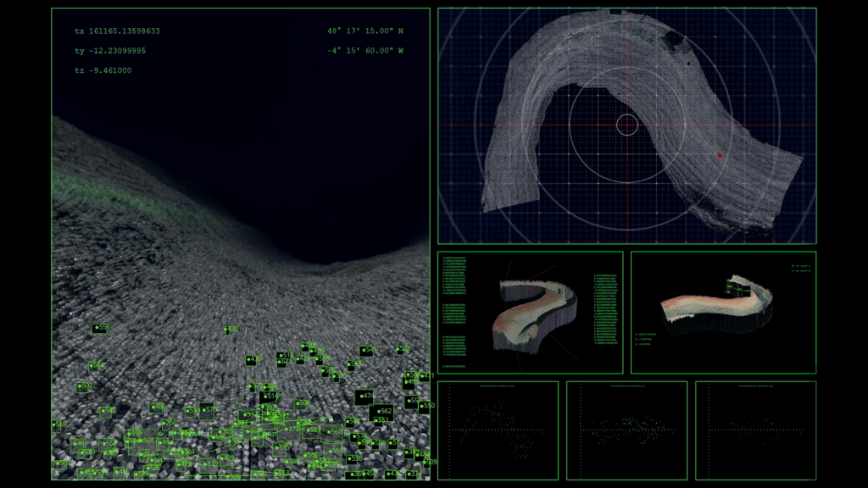Select the ty value readout

pyautogui.click(x=110, y=51)
